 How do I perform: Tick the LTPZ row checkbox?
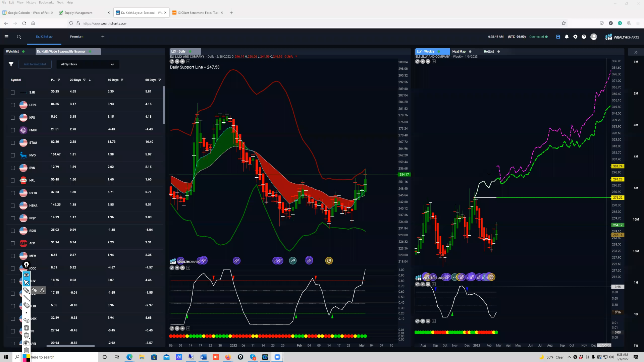click(x=13, y=105)
